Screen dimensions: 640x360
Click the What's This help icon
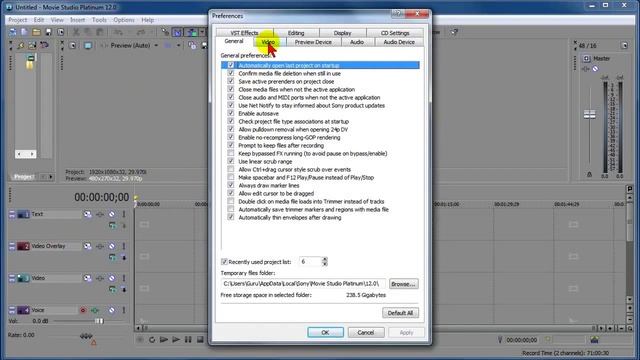(454, 32)
